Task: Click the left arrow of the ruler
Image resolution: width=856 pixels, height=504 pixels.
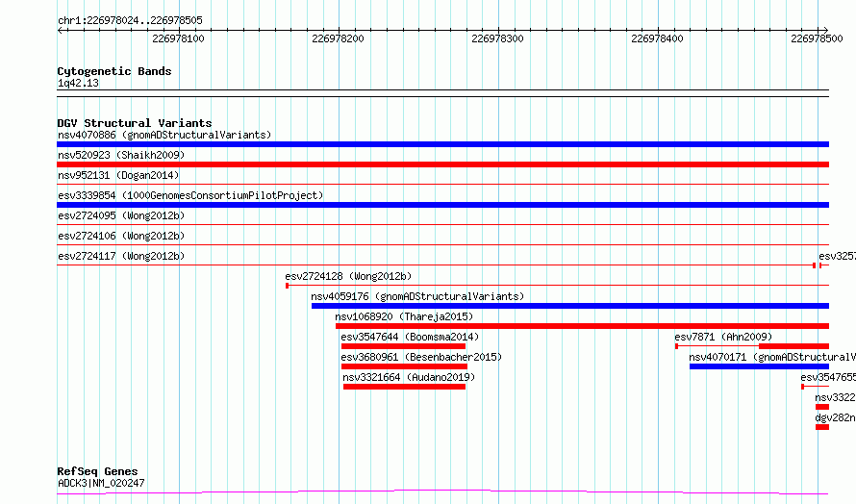Action: coord(60,31)
